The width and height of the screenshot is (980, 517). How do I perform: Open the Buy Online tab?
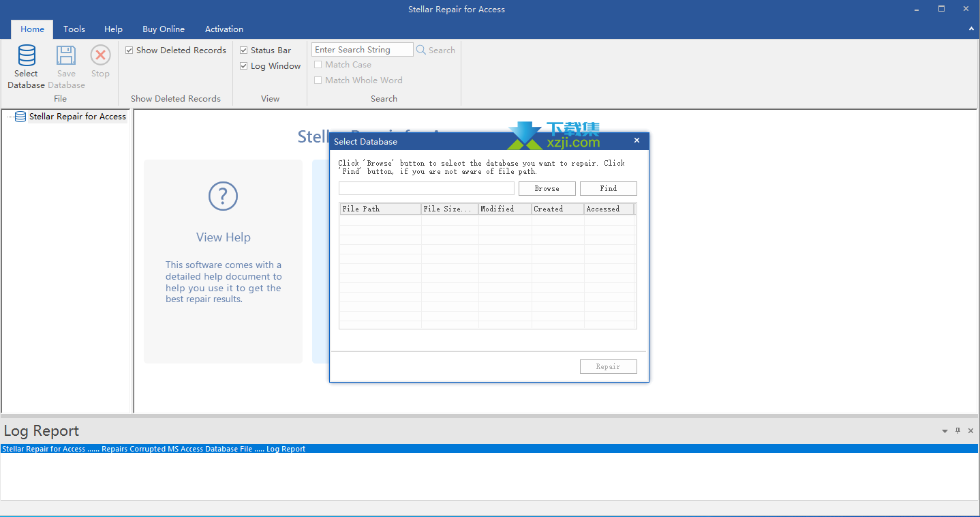164,29
